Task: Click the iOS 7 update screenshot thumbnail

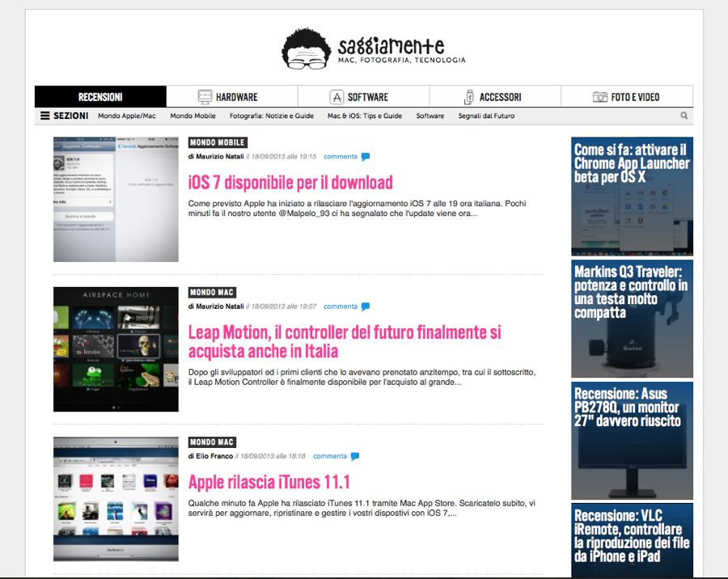Action: (x=116, y=199)
